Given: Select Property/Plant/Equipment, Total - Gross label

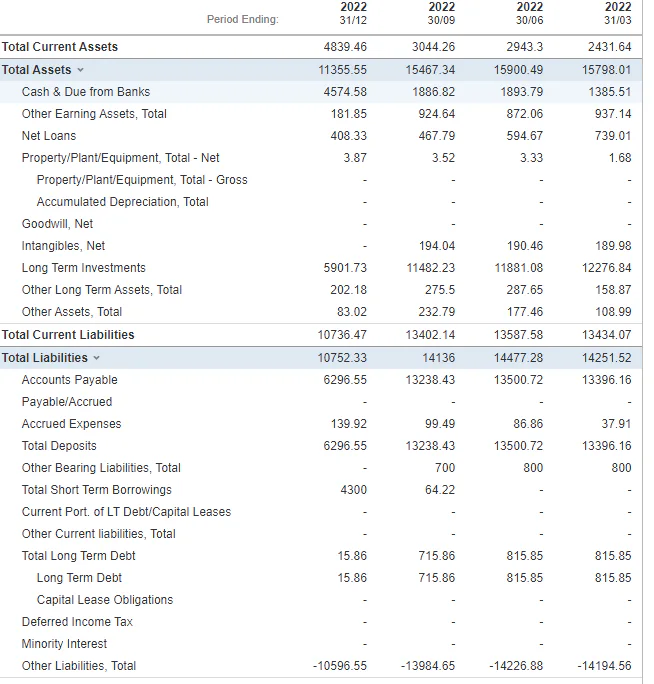Looking at the screenshot, I should [142, 180].
